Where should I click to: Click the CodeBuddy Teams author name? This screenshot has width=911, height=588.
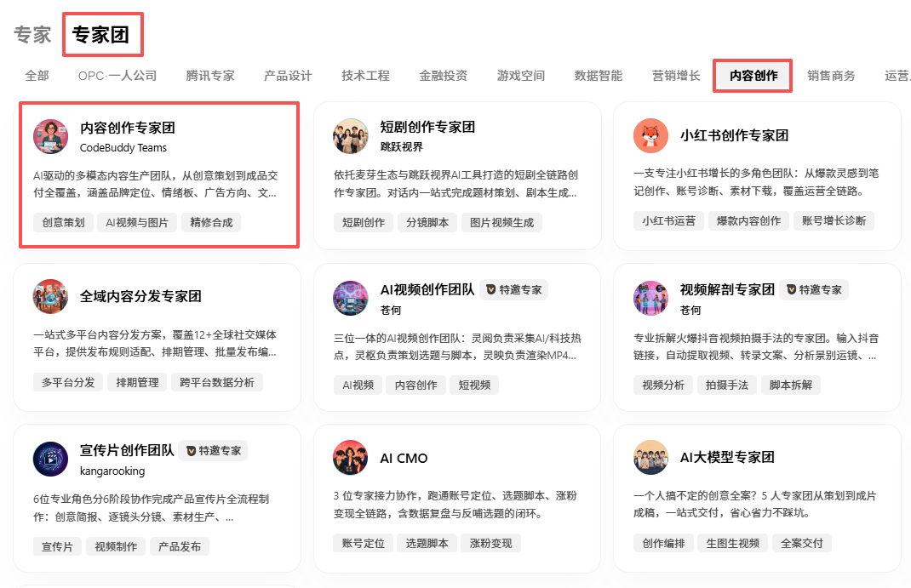(123, 148)
